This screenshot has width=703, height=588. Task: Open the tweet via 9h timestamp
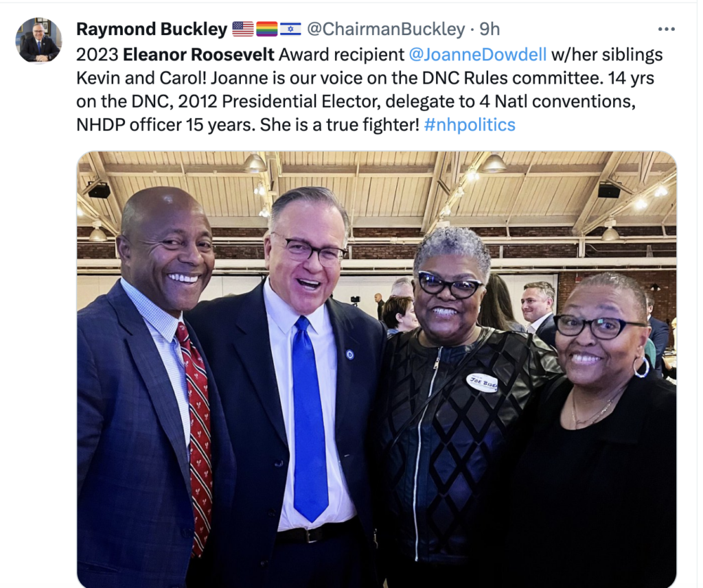tap(489, 29)
